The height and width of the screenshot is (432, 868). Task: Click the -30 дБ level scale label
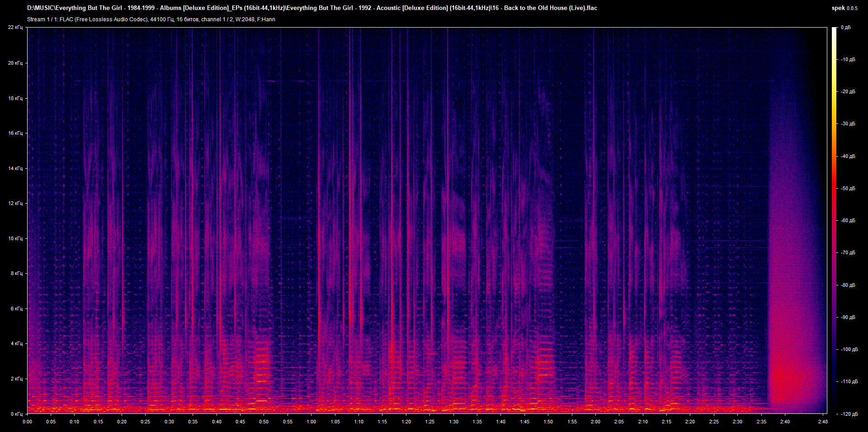coord(848,124)
